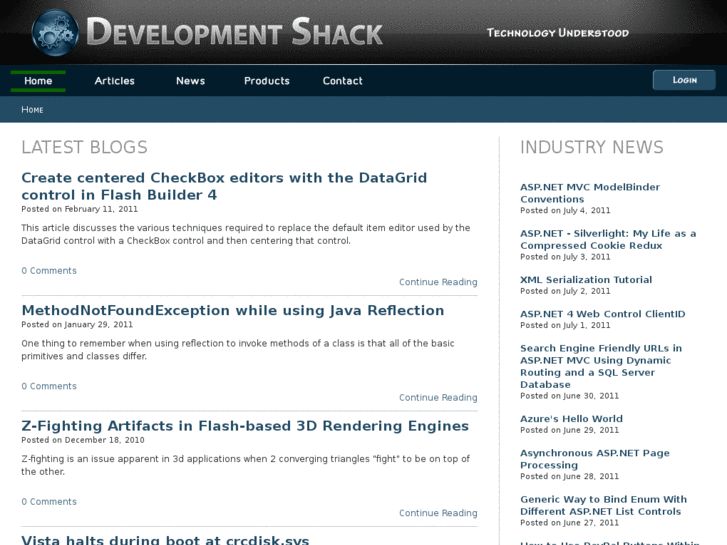
Task: Click the Industry News heading
Action: pyautogui.click(x=592, y=147)
